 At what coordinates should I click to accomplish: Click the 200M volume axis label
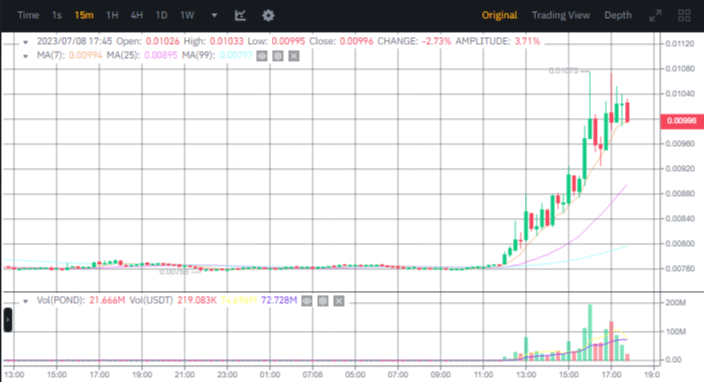(676, 303)
